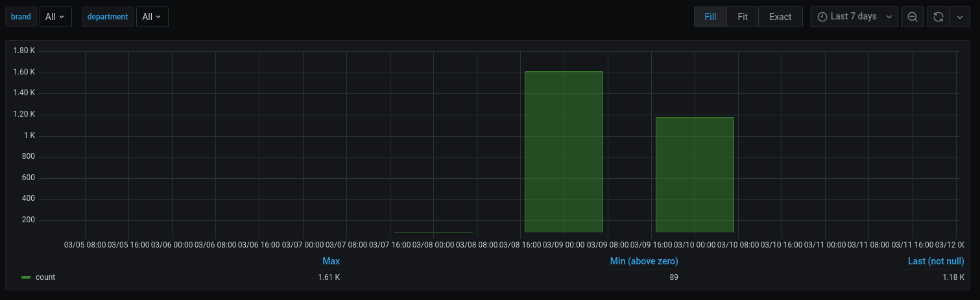Click the tallest green bar near 1.61 K
Viewport: 980px width, 300px height.
coord(564,152)
